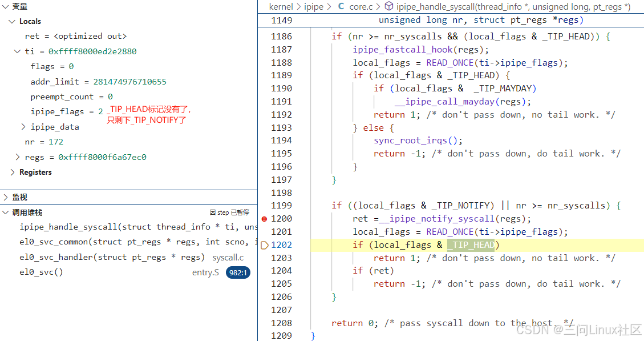This screenshot has height=341, width=644.
Task: Expand the 监视 section
Action: [x=5, y=198]
